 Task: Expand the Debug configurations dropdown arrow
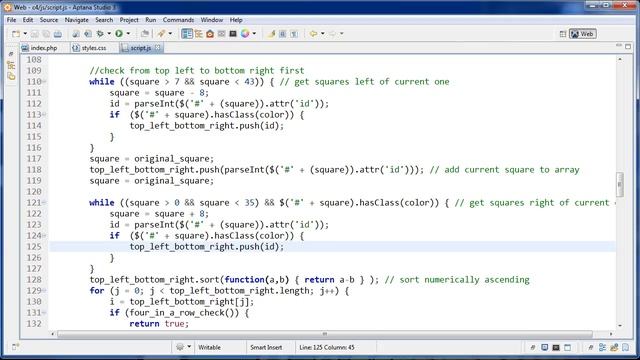tap(109, 34)
